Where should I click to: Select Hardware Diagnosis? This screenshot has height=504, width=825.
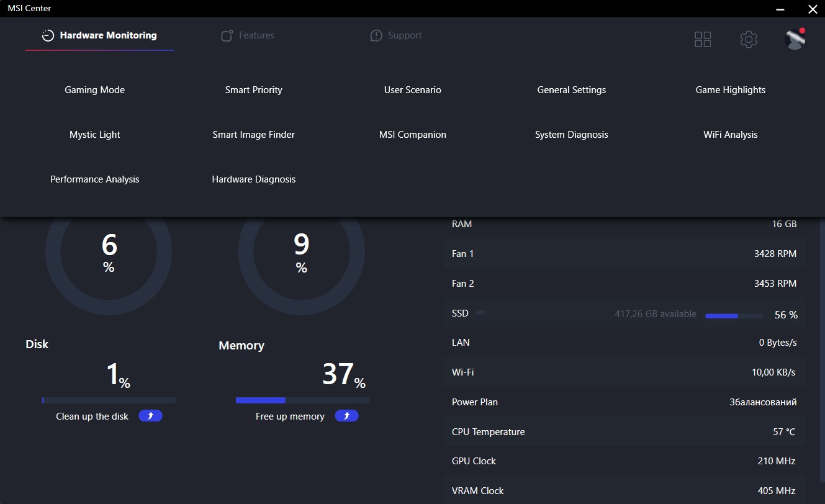253,179
